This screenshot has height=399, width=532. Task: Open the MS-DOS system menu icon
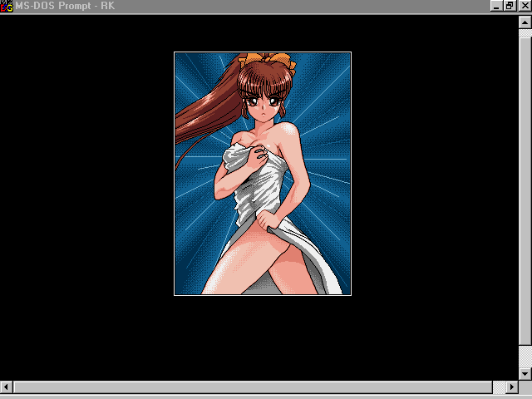7,6
